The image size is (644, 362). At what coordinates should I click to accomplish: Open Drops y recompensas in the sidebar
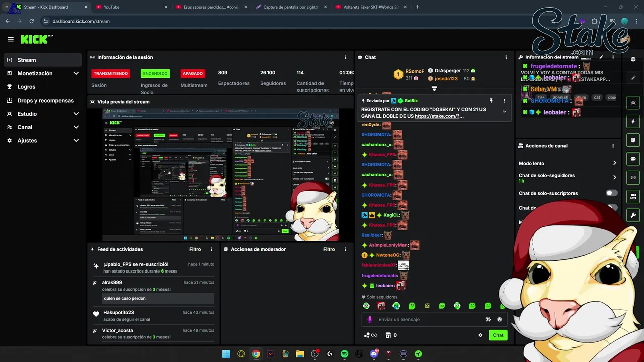tap(43, 100)
